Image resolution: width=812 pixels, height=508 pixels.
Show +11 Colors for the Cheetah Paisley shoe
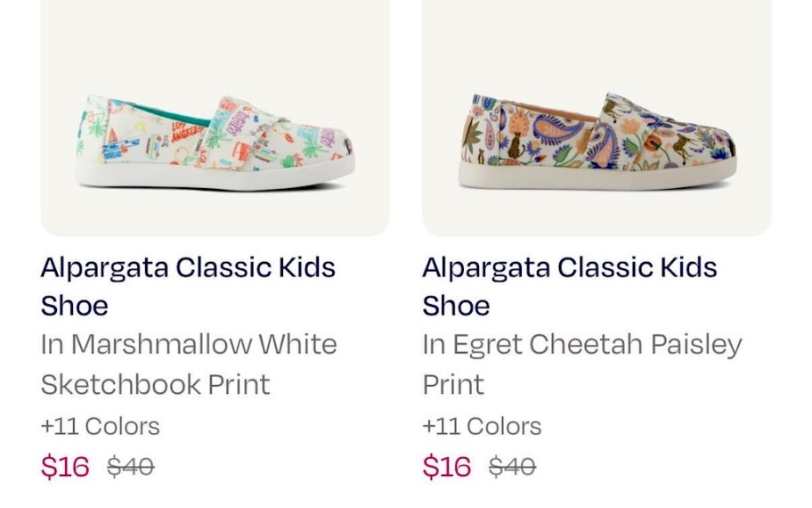pyautogui.click(x=482, y=426)
